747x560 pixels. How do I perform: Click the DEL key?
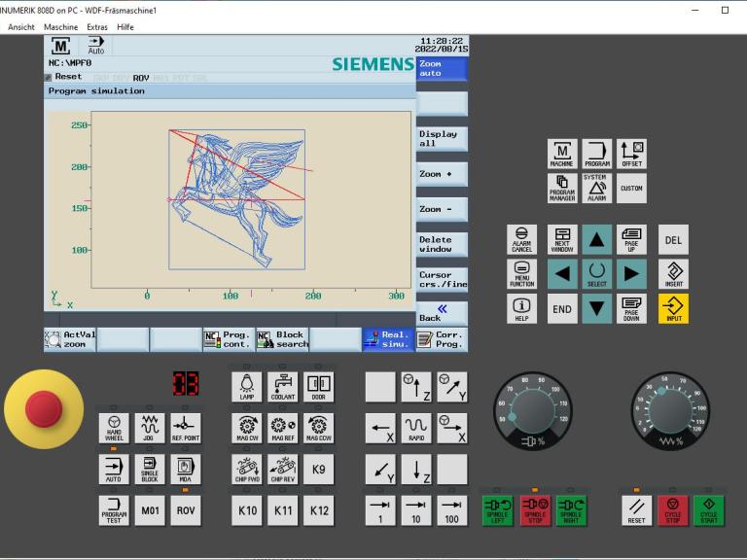pos(674,239)
